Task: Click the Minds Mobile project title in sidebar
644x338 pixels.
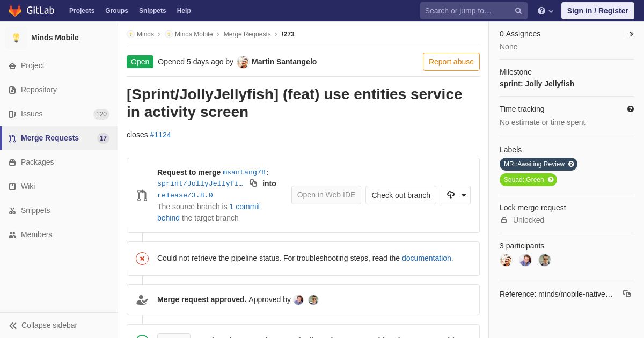Action: (x=55, y=38)
